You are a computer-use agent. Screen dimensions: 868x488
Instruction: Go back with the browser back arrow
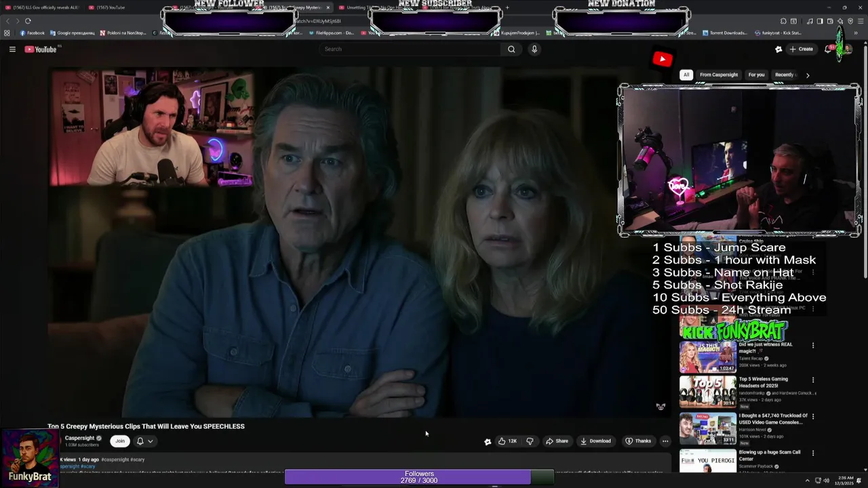(x=7, y=21)
